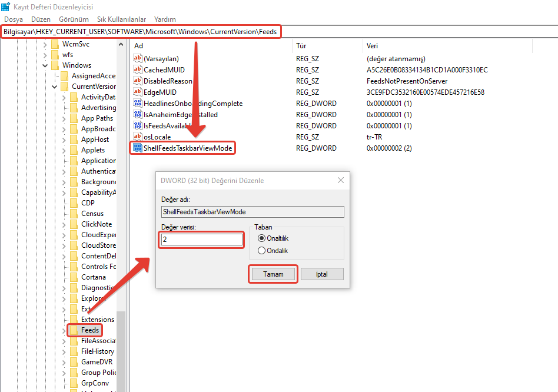Select the Ondalık radio button

point(262,251)
